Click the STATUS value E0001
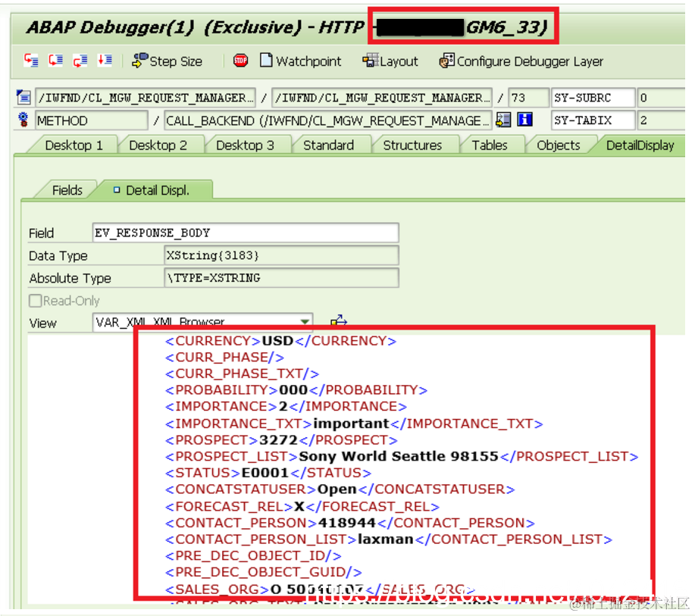 pos(265,473)
